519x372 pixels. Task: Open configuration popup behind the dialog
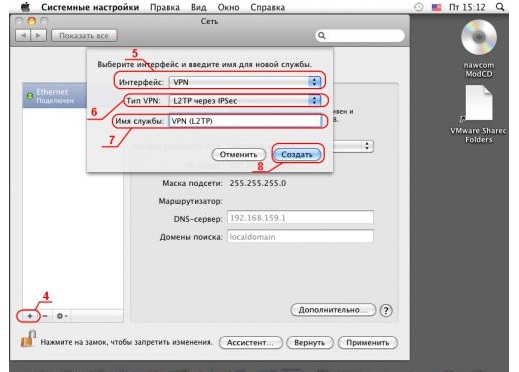click(x=353, y=146)
